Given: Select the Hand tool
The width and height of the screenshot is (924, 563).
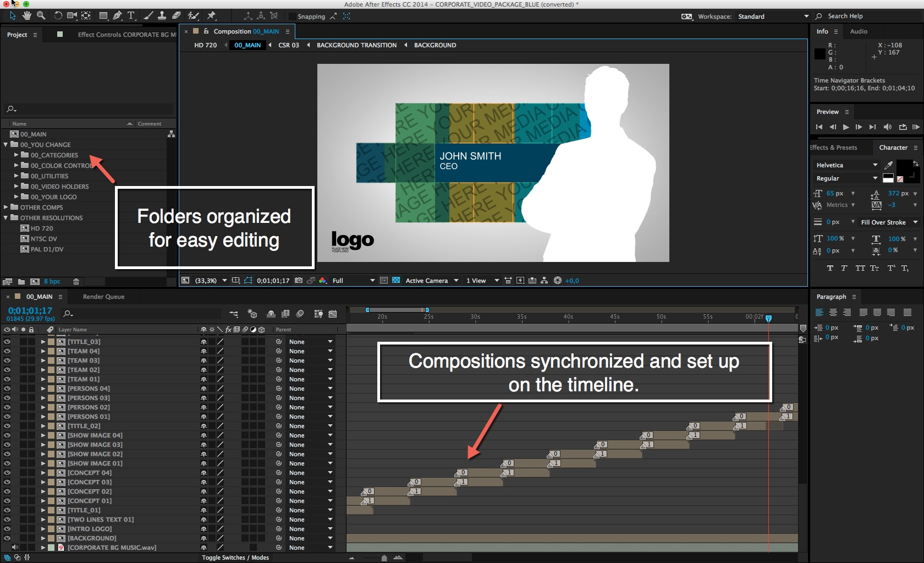Looking at the screenshot, I should click(x=26, y=16).
